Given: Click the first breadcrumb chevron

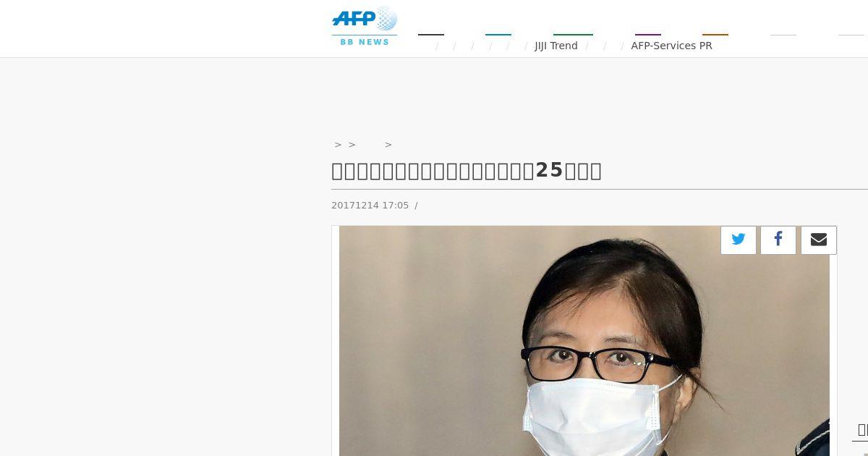Looking at the screenshot, I should click(338, 145).
